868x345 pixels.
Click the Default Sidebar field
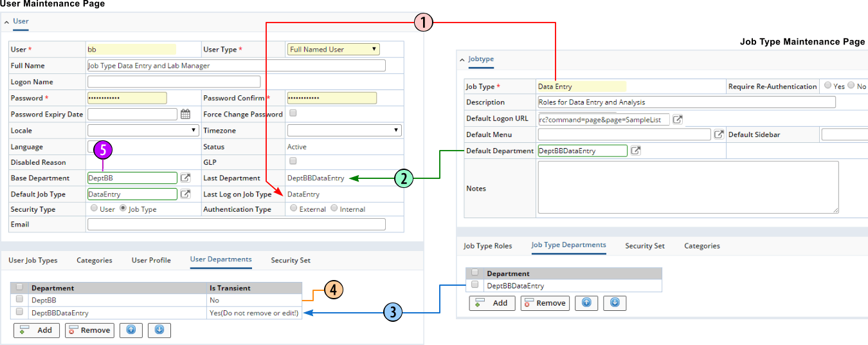(844, 135)
